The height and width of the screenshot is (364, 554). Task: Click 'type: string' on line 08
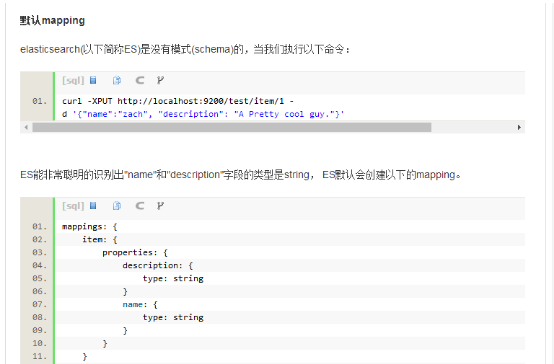tap(173, 317)
